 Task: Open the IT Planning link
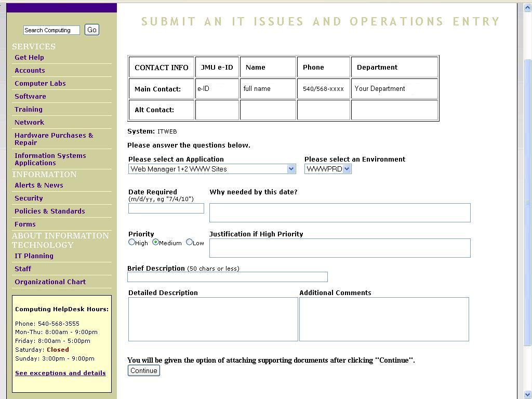pyautogui.click(x=34, y=256)
